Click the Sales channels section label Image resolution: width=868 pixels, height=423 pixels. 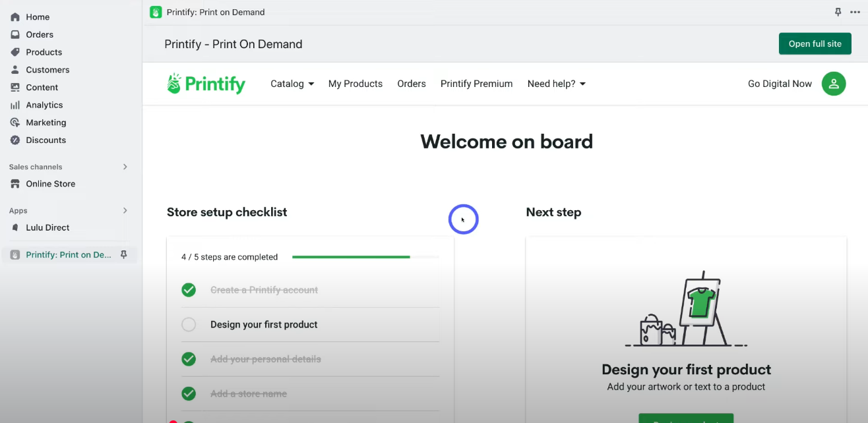pos(36,167)
